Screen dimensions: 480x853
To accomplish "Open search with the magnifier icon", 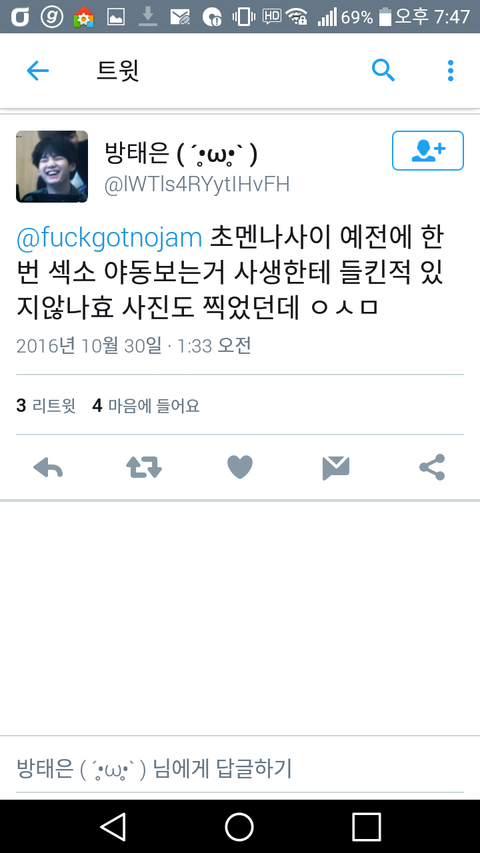I will click(x=383, y=71).
